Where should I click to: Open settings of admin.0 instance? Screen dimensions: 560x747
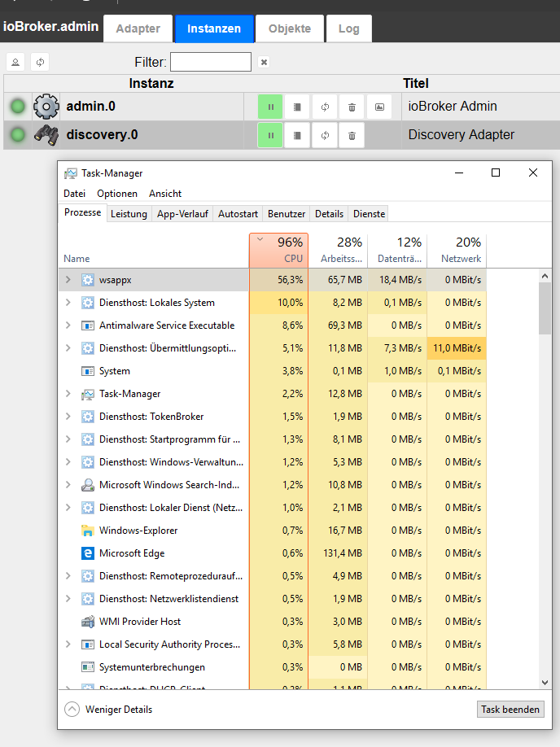coord(297,107)
